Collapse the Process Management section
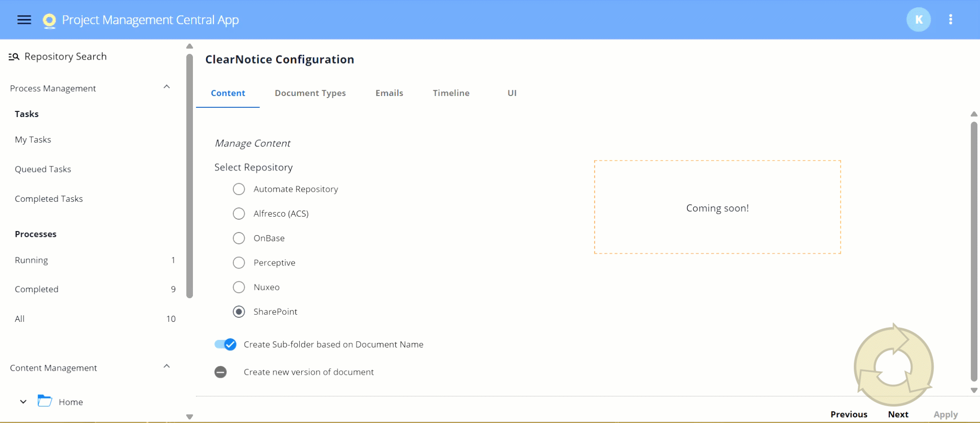 tap(167, 87)
